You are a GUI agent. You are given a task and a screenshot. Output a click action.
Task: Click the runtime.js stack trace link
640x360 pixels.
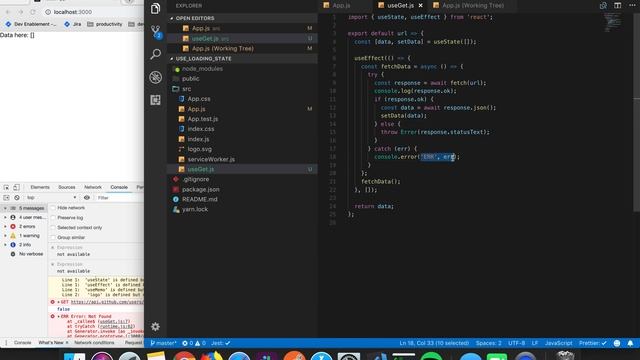(x=117, y=327)
